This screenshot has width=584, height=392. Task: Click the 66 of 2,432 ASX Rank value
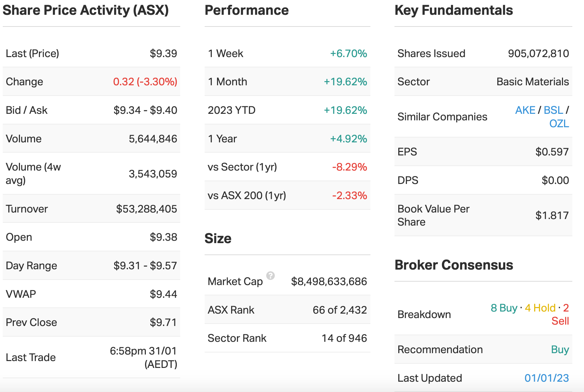click(339, 310)
